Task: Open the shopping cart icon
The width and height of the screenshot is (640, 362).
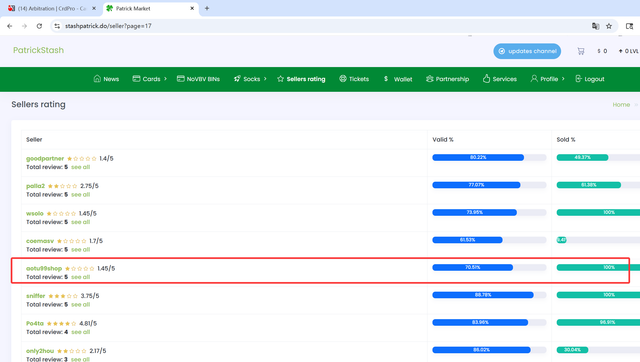Action: [581, 51]
